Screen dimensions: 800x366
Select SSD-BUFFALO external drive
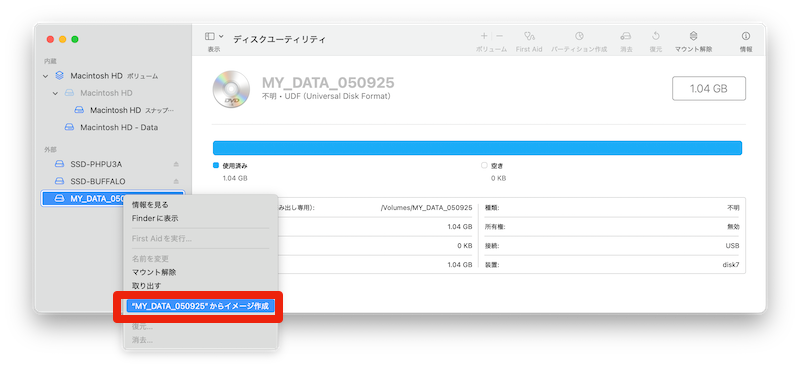97,181
